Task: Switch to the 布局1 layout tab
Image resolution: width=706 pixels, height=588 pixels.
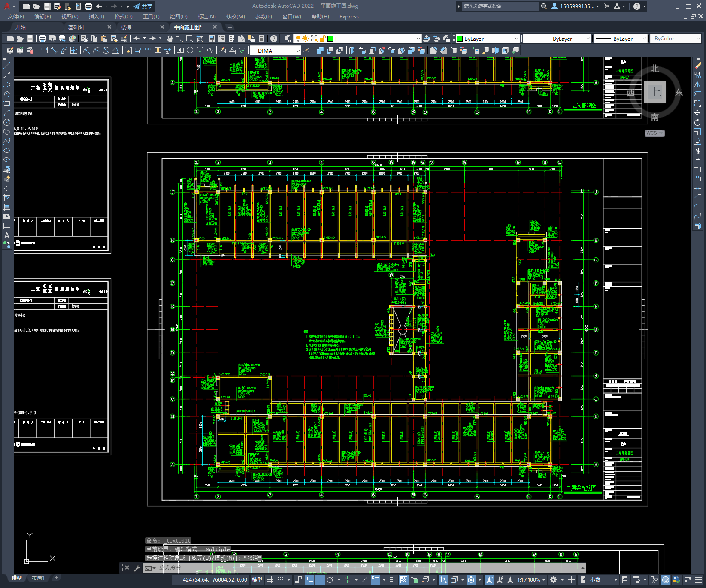Action: [x=38, y=578]
